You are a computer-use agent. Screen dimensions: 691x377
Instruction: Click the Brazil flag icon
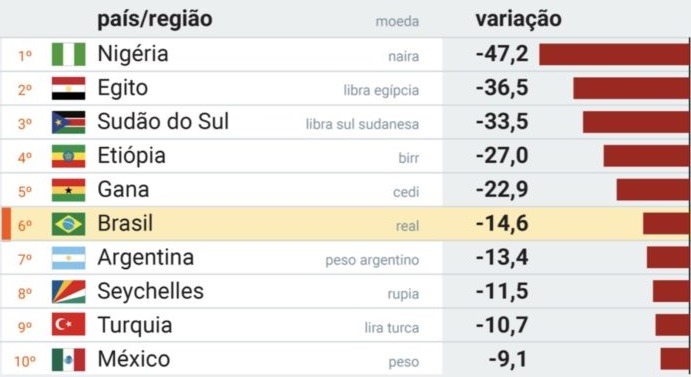[x=68, y=224]
